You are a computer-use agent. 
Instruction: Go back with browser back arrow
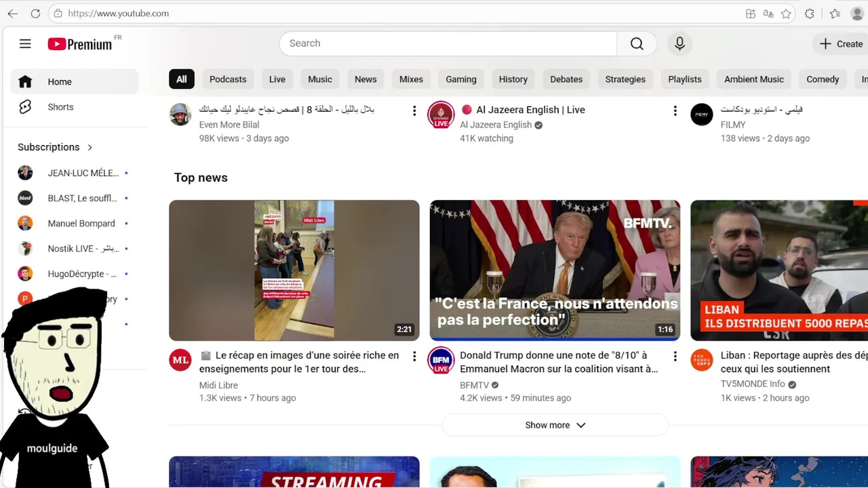(12, 14)
